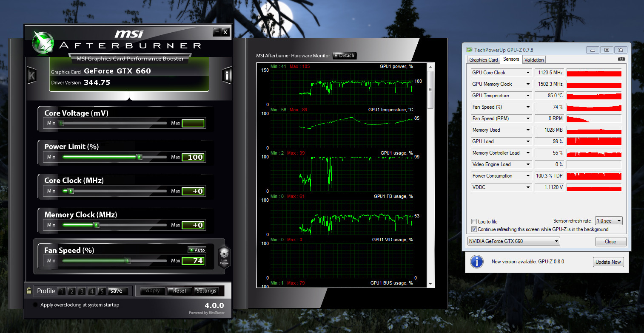Reset Afterburner settings to default

[180, 291]
